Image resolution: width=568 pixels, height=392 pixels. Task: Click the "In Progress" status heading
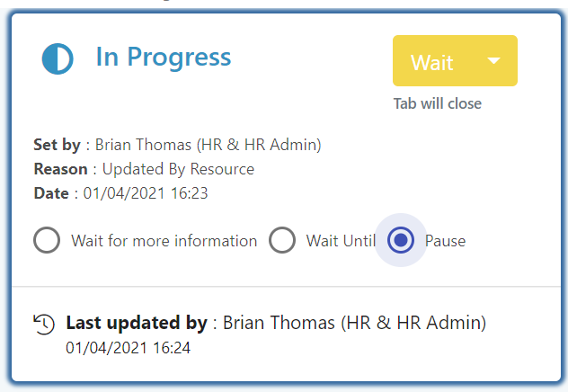tap(164, 58)
